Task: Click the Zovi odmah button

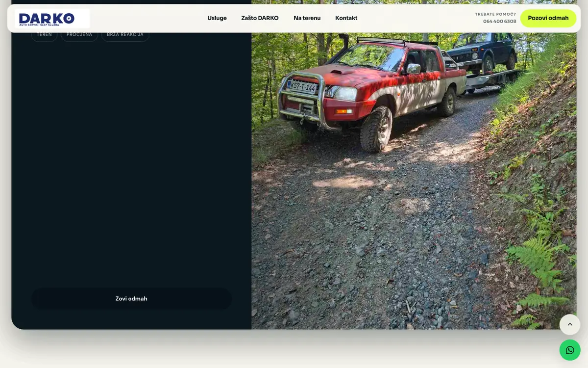Action: pos(131,298)
